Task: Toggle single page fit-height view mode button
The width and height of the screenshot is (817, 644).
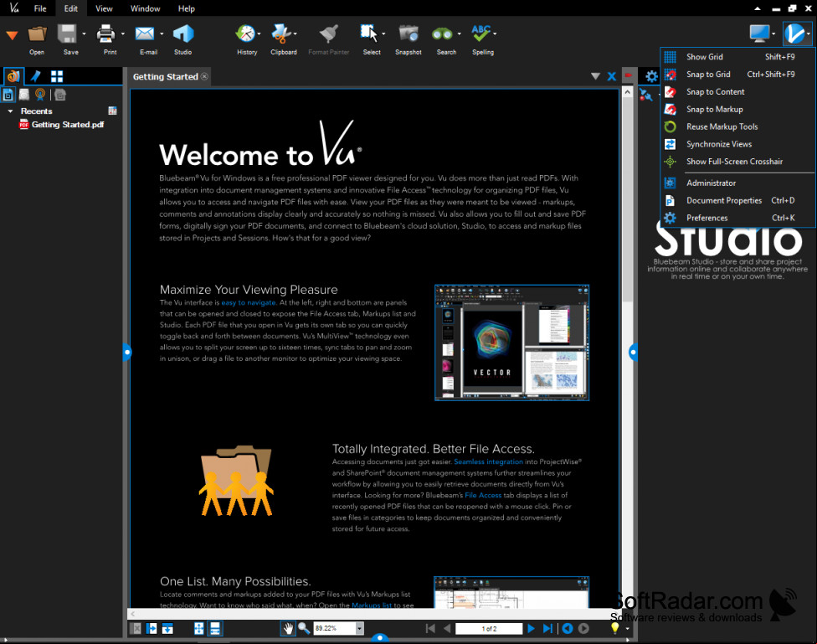Action: click(198, 628)
